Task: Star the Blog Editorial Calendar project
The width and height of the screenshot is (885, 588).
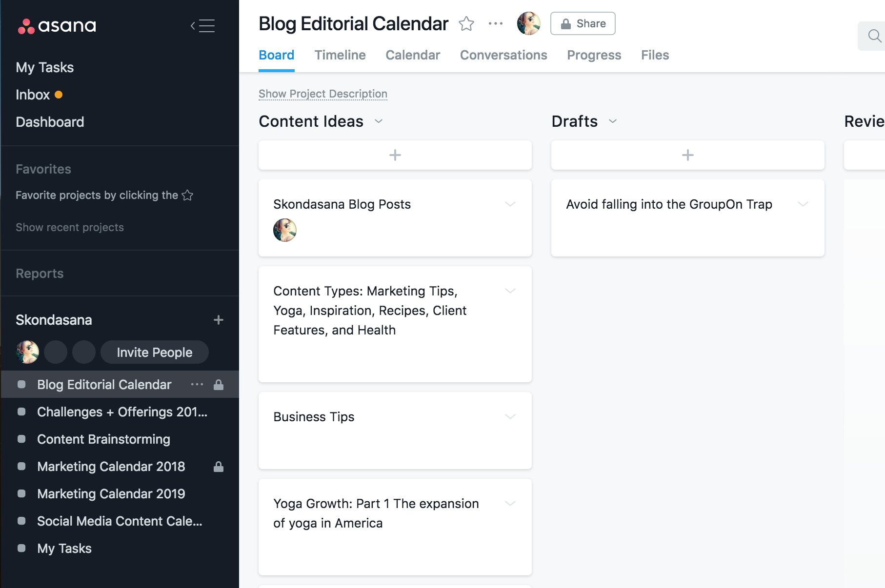Action: point(466,23)
